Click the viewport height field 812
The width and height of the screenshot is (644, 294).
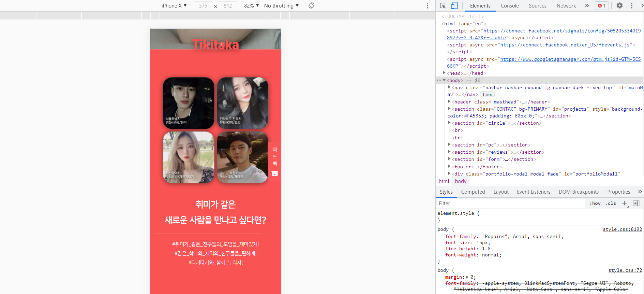click(x=228, y=6)
